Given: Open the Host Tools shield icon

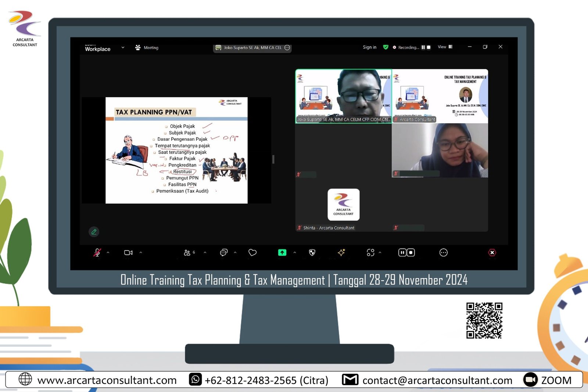Looking at the screenshot, I should (312, 253).
